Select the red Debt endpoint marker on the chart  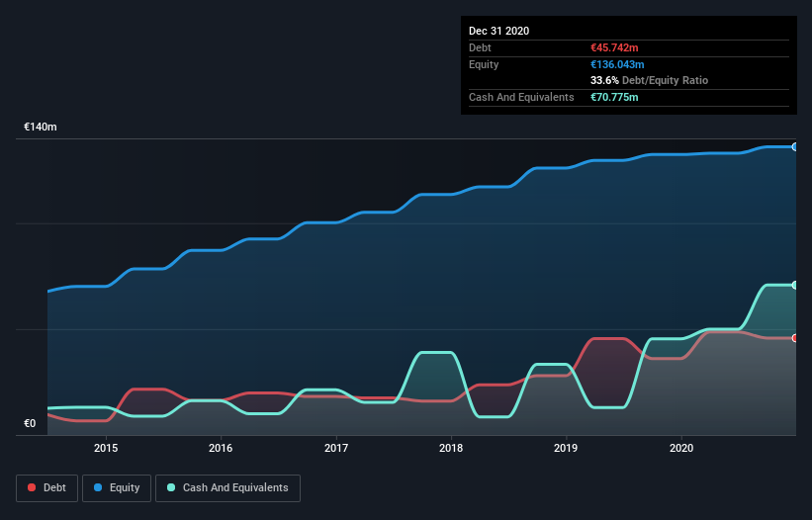(794, 338)
